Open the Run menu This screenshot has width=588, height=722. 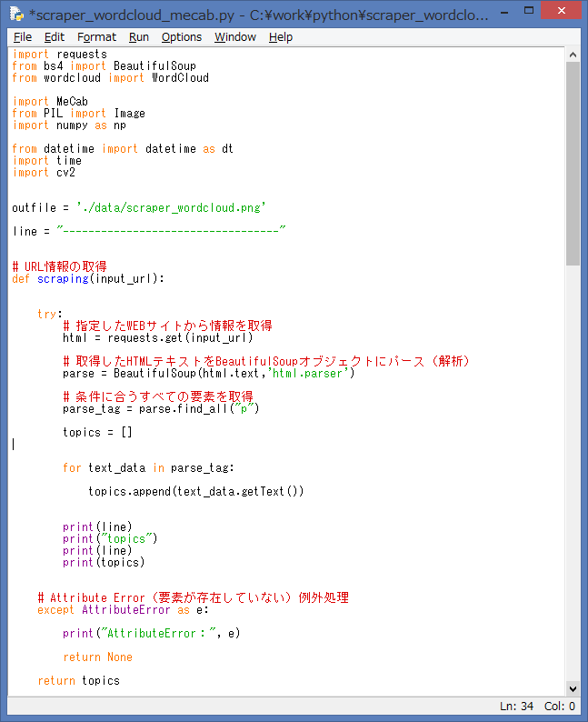pos(139,36)
